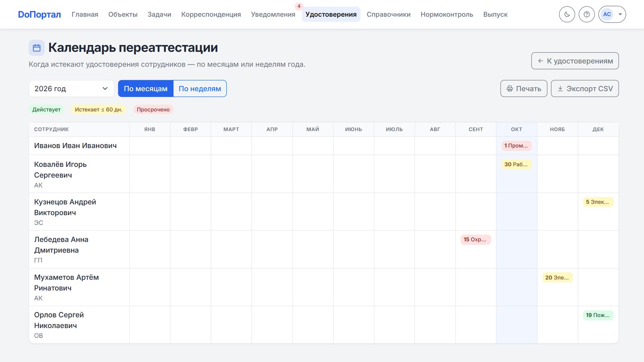The height and width of the screenshot is (362, 644).
Task: Open Уведомления with badge 4
Action: (x=273, y=14)
